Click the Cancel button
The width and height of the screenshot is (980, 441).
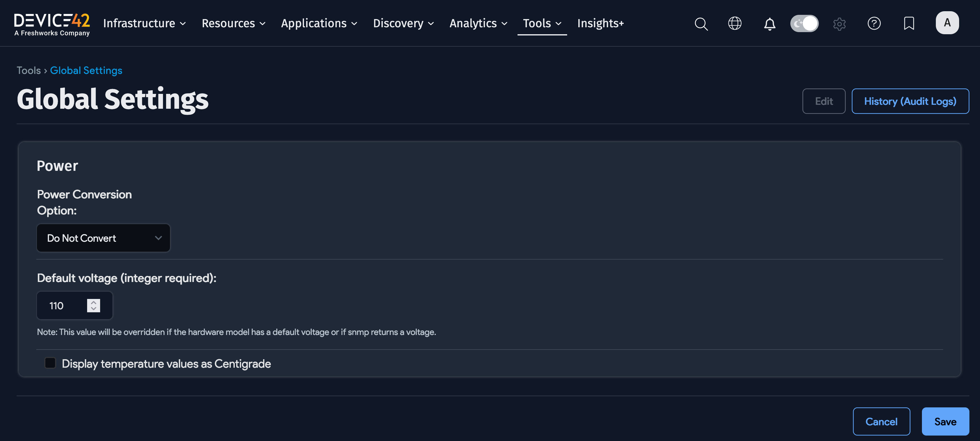click(x=881, y=422)
